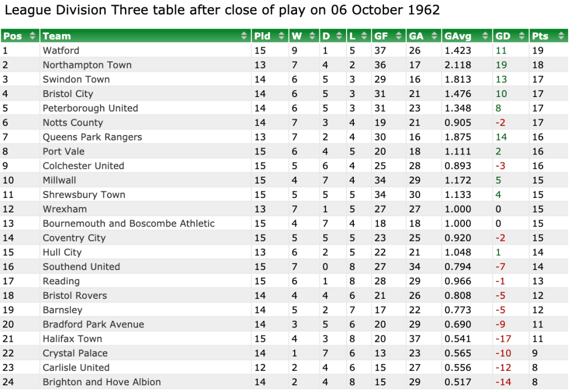571x392 pixels.
Task: Click the sort arrows in D column
Action: [340, 36]
